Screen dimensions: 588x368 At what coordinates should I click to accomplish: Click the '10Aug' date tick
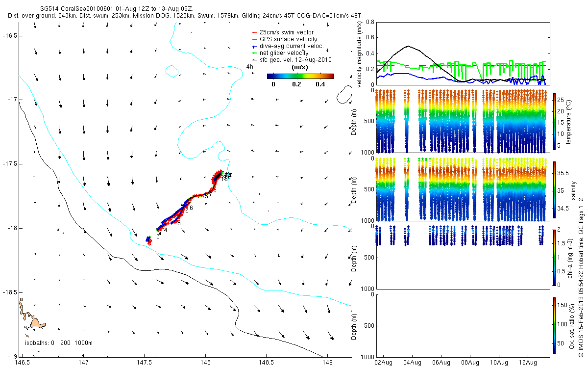pyautogui.click(x=499, y=362)
